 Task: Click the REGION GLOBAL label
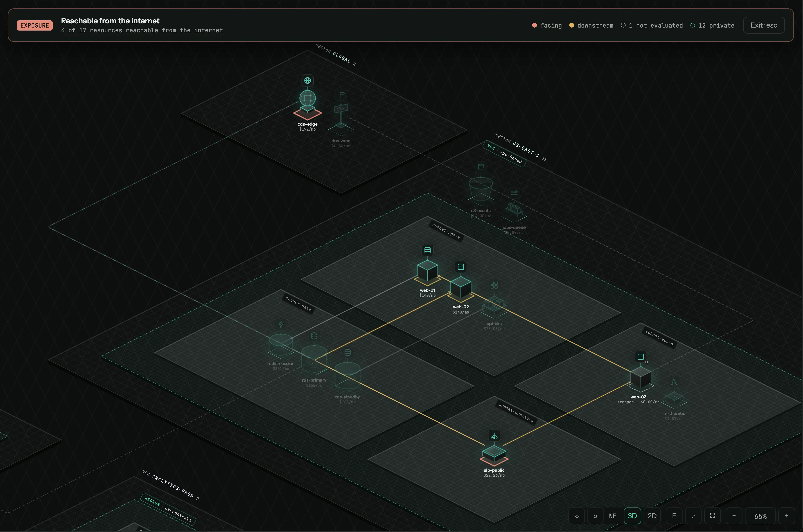[x=335, y=54]
